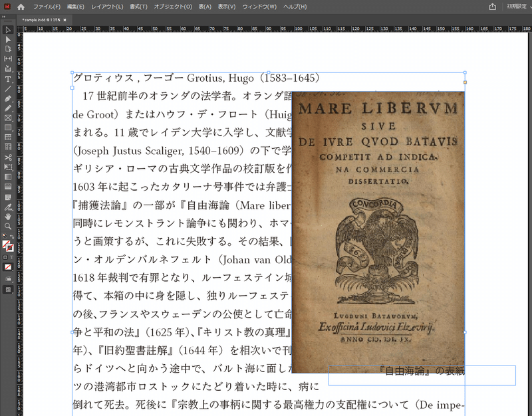Select the 『自由海論』の表紙 caption frame
Image resolution: width=532 pixels, height=416 pixels.
[422, 375]
